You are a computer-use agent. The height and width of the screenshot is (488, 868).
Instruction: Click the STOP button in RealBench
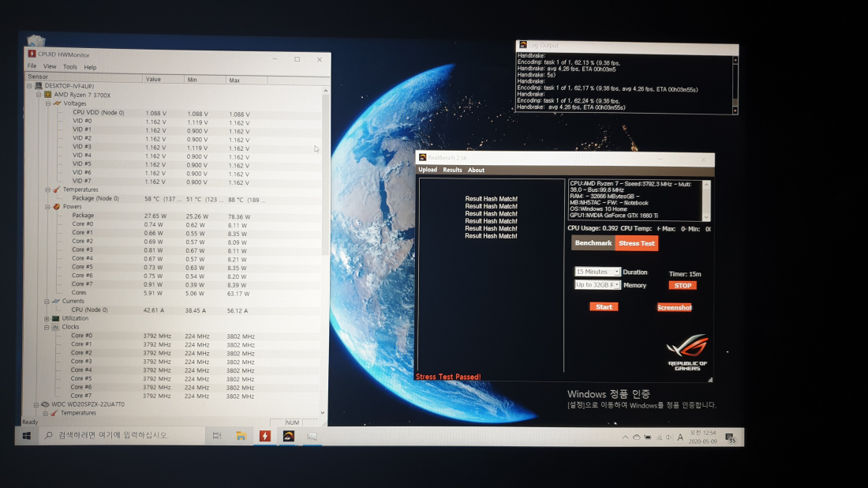(x=683, y=286)
